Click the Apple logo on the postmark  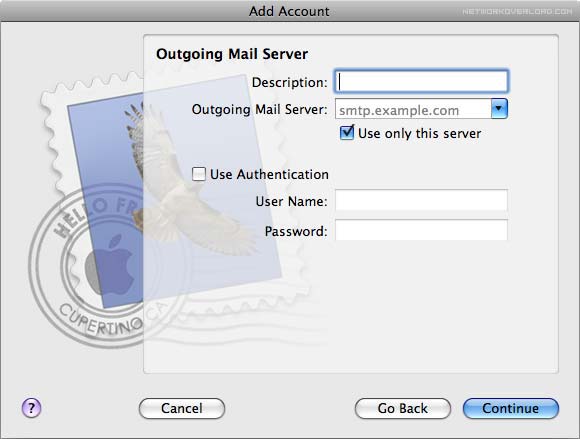[109, 264]
